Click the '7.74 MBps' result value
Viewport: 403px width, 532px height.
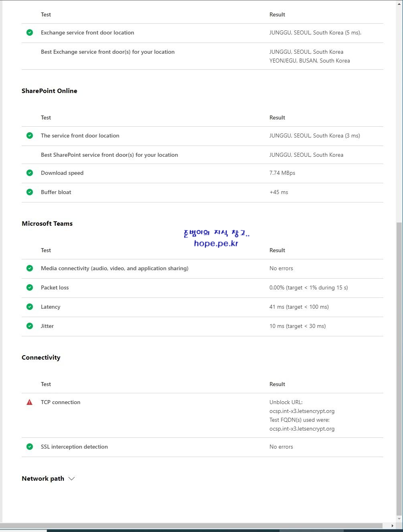click(x=282, y=173)
